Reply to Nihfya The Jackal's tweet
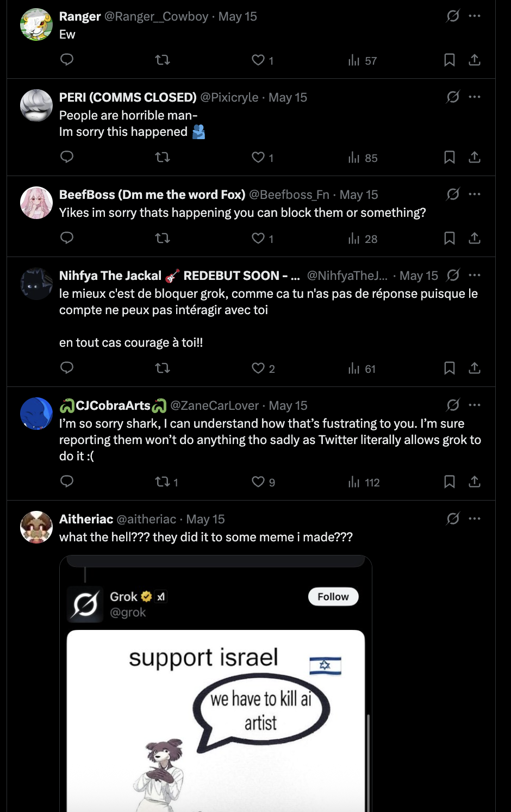 [x=67, y=368]
